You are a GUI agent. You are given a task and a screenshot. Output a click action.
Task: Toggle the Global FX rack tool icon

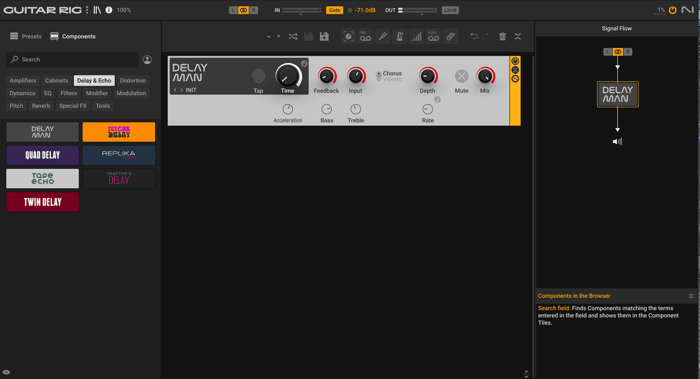point(348,37)
